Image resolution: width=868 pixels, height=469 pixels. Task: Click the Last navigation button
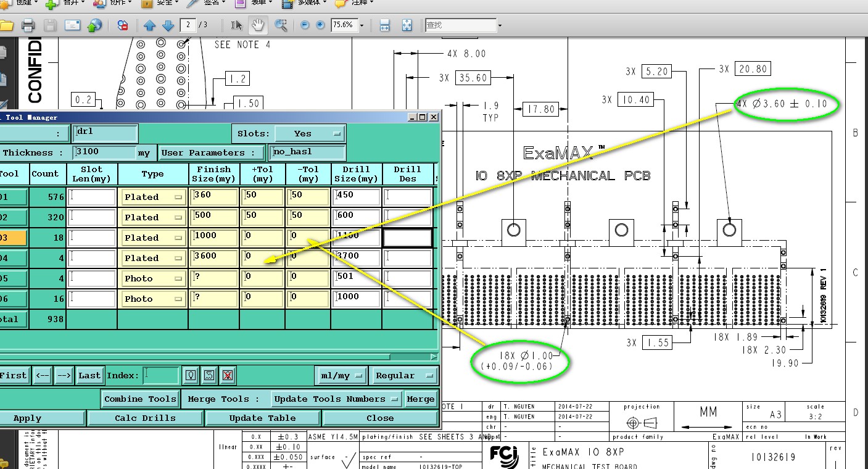click(x=89, y=375)
